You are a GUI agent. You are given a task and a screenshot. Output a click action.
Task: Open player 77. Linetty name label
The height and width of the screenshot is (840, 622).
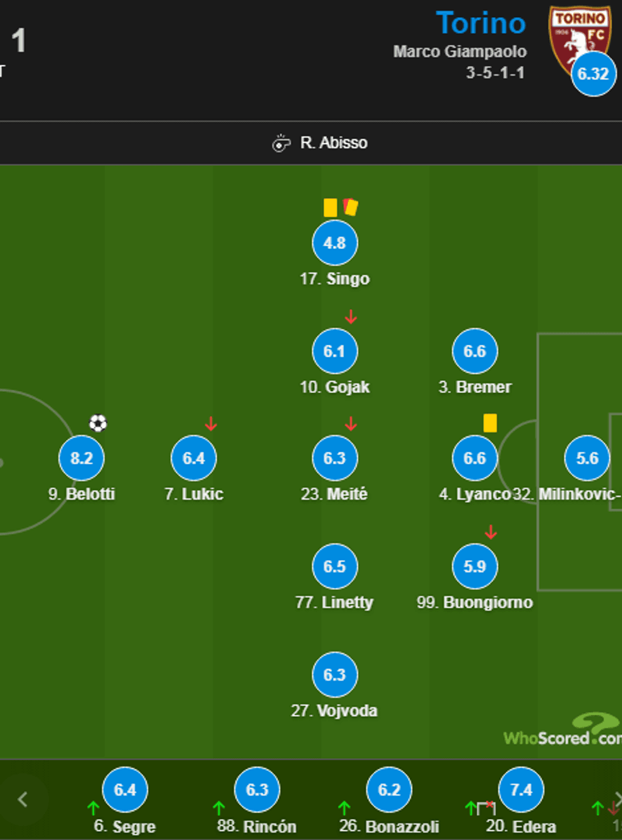coord(334,602)
